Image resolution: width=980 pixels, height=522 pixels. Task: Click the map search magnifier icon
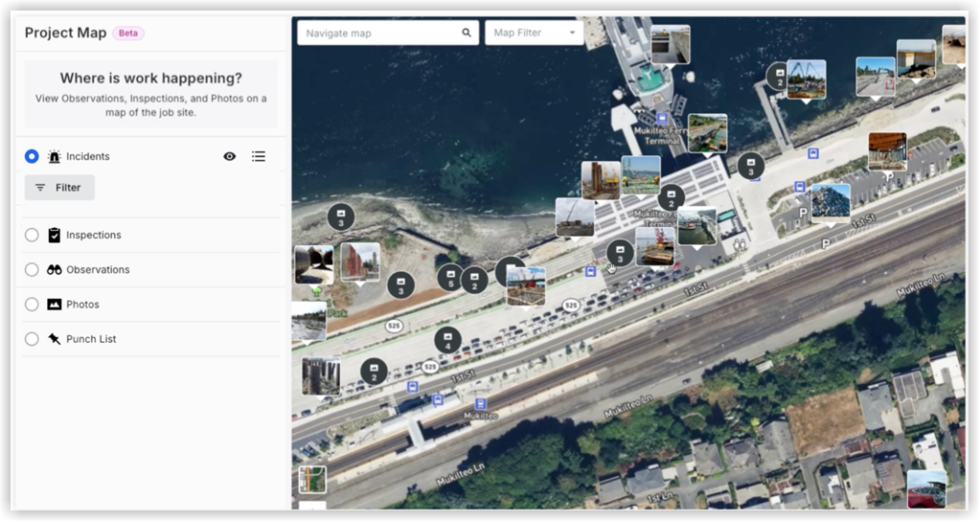[x=467, y=33]
